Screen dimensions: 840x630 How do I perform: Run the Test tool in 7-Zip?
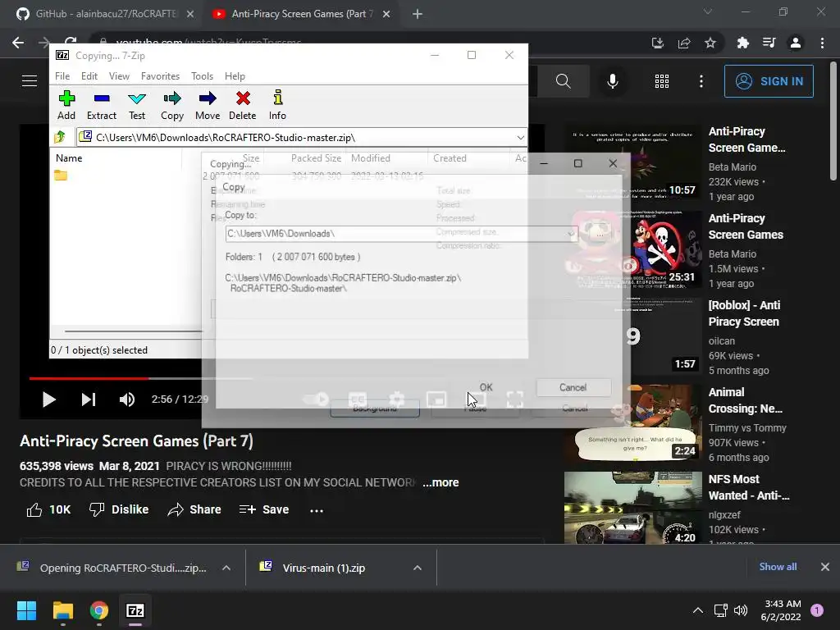[137, 105]
